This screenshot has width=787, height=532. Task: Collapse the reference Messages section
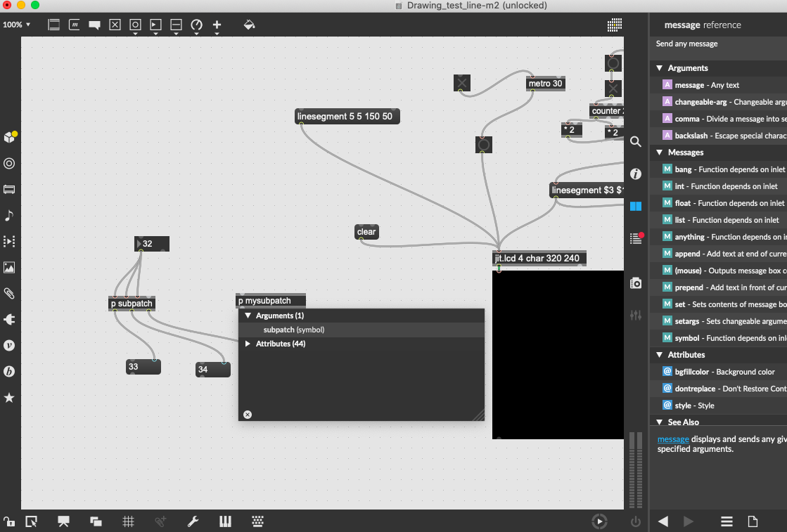pyautogui.click(x=660, y=153)
